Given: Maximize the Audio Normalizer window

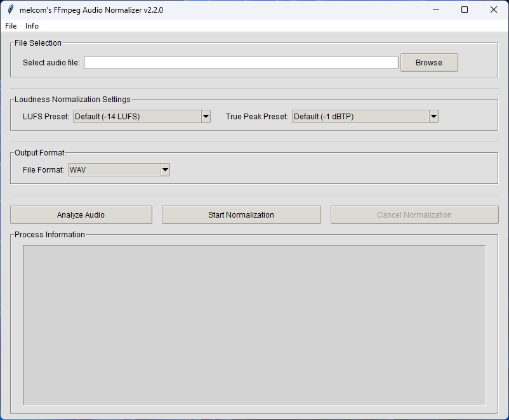Looking at the screenshot, I should (465, 10).
